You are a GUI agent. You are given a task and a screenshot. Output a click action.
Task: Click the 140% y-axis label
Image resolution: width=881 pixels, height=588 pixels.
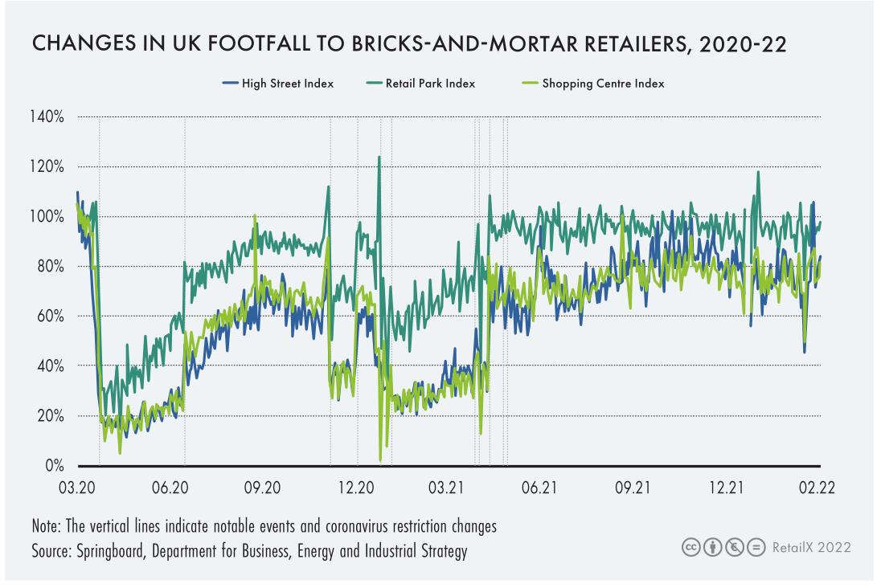pyautogui.click(x=47, y=117)
